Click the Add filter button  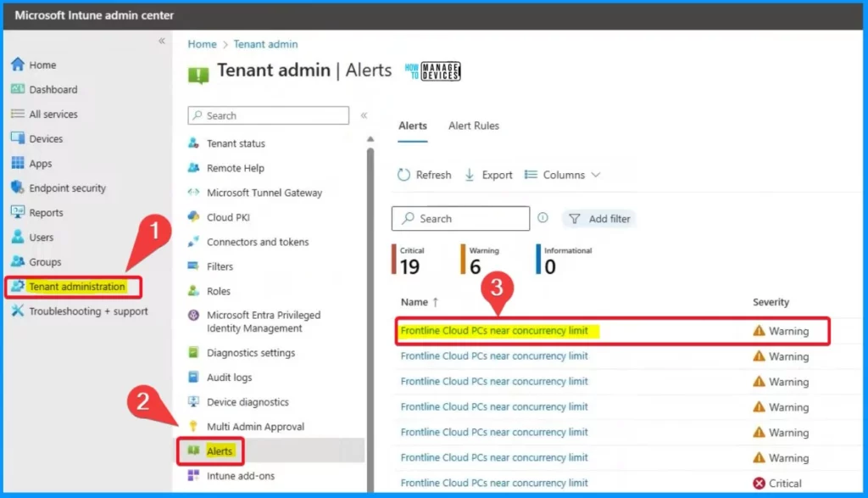point(599,219)
